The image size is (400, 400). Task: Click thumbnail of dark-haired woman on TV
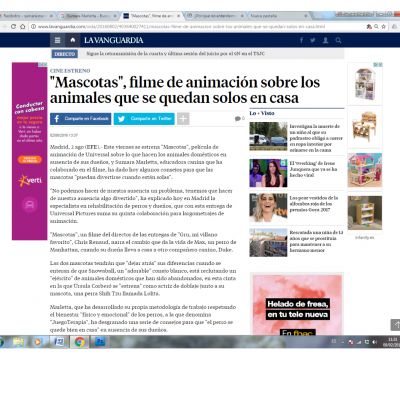[x=268, y=173]
